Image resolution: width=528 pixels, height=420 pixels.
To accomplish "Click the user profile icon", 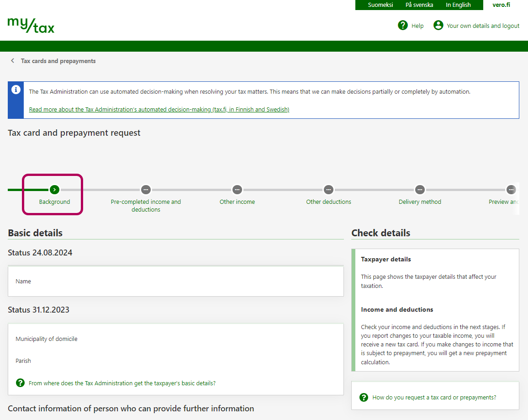I will (438, 26).
